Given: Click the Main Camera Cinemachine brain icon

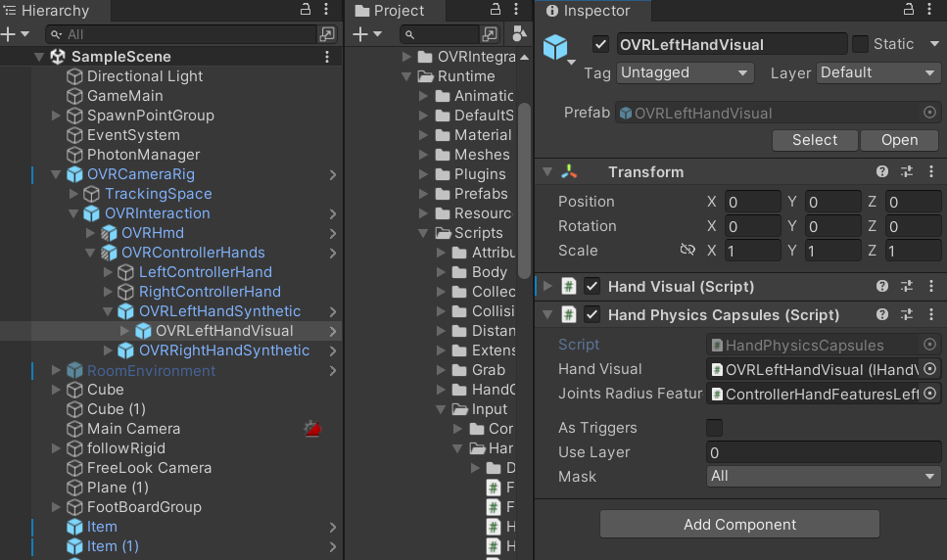Looking at the screenshot, I should [312, 429].
